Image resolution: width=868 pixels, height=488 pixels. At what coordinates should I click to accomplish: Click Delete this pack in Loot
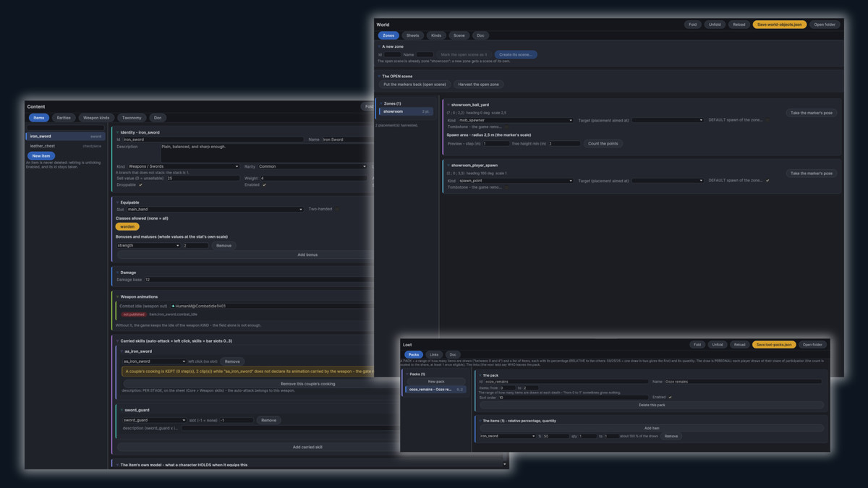pyautogui.click(x=651, y=405)
